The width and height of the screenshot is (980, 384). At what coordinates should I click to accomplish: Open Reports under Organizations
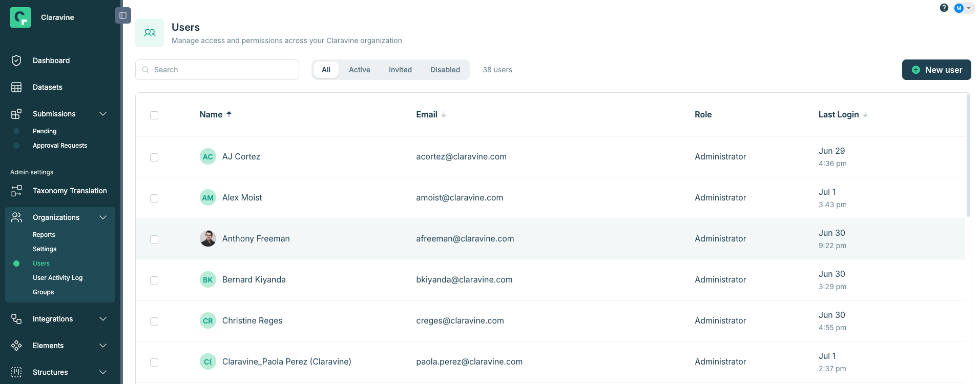pos(44,235)
